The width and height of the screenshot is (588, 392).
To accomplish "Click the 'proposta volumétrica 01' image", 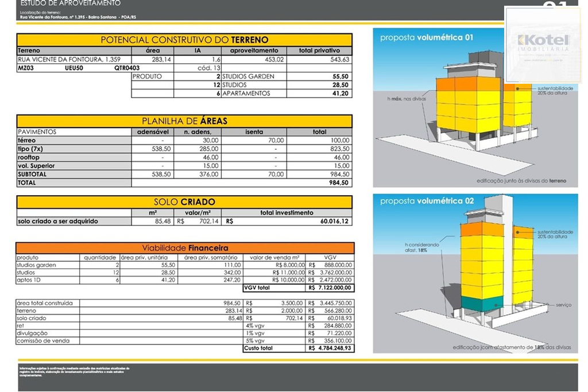I will click(475, 107).
